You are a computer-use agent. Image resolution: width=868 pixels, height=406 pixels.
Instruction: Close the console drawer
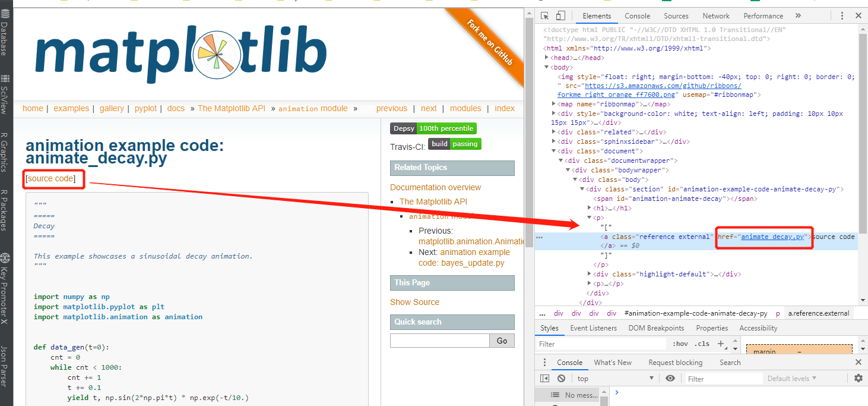(858, 362)
